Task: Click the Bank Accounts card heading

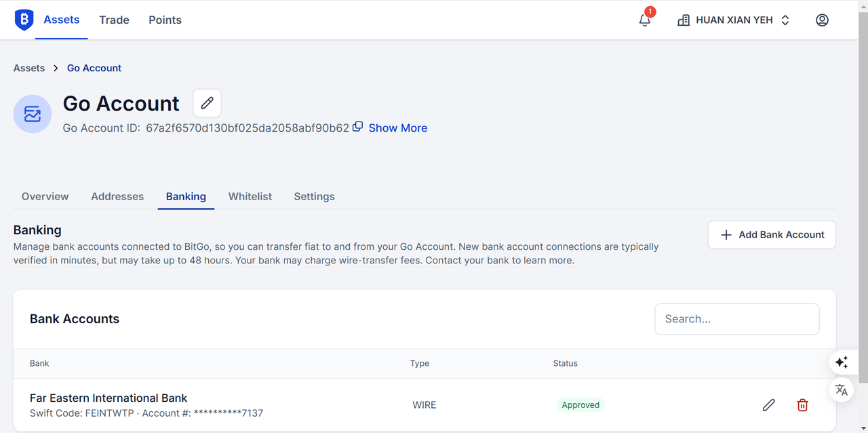Action: point(75,319)
